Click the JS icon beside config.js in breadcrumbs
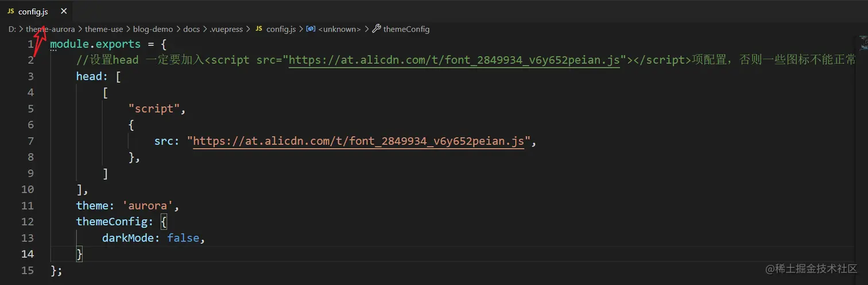This screenshot has height=285, width=868. click(259, 29)
